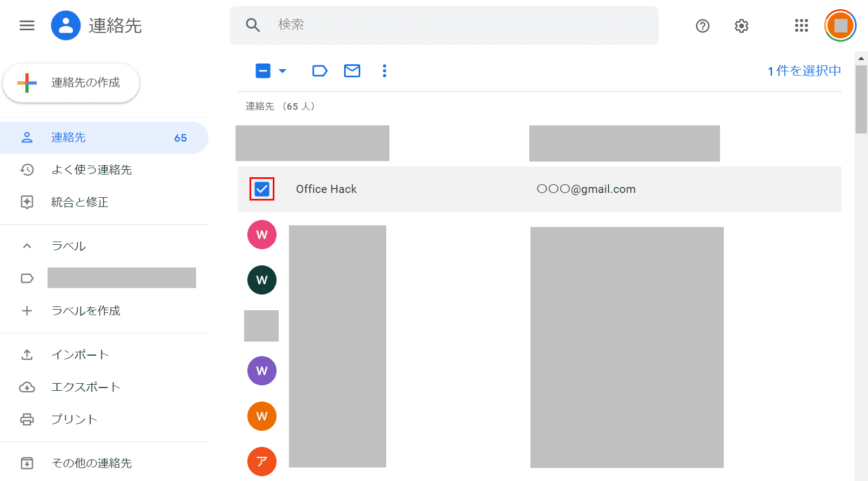
Task: Click the 連絡先 (65 人) list header
Action: (x=280, y=106)
